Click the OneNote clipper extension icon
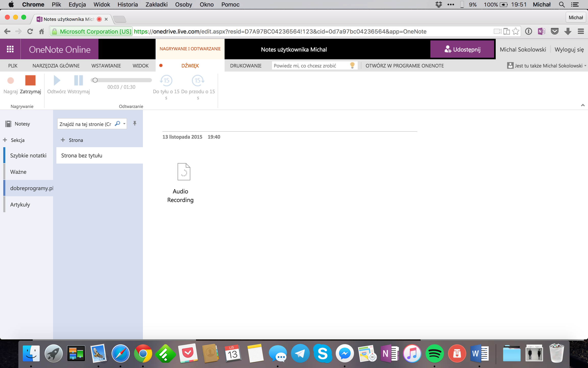Image resolution: width=588 pixels, height=368 pixels. pos(541,31)
